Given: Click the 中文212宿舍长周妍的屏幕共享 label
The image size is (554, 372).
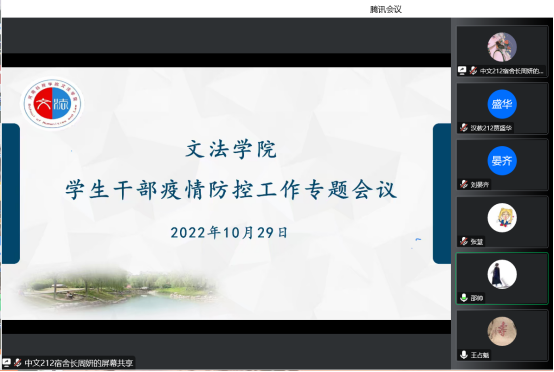Looking at the screenshot, I should coord(79,363).
